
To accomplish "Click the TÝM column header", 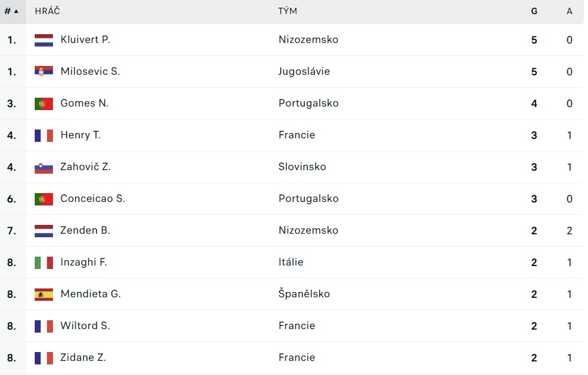I will (288, 11).
